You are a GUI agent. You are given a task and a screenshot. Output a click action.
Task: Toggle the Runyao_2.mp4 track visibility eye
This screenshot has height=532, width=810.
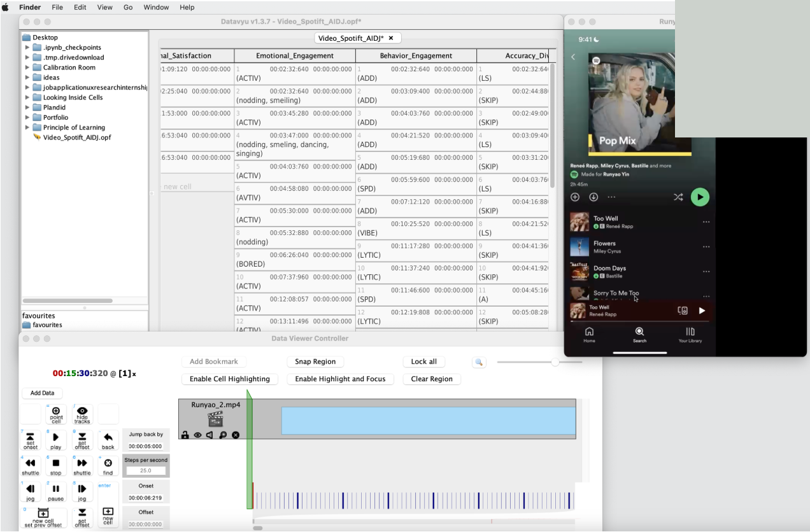tap(197, 435)
